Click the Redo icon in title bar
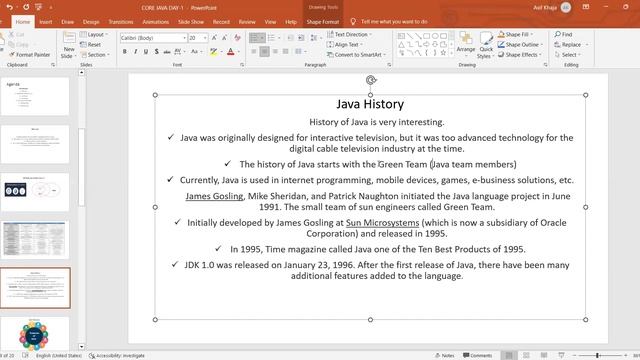The image size is (640, 360). pyautogui.click(x=26, y=7)
